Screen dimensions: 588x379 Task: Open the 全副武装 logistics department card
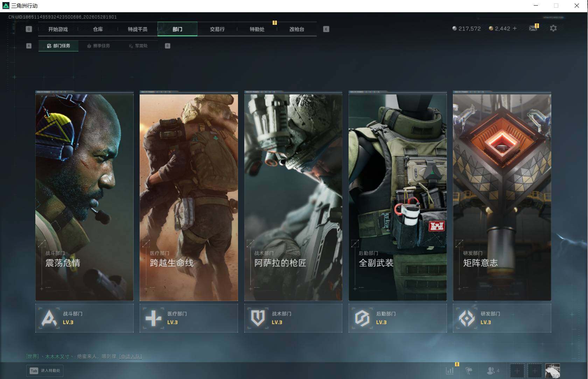(x=398, y=197)
